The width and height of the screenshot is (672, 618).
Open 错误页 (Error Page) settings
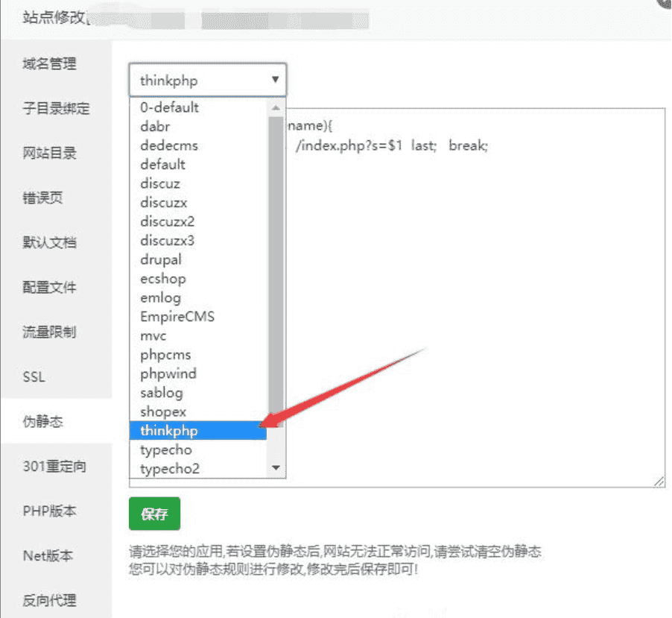(43, 198)
